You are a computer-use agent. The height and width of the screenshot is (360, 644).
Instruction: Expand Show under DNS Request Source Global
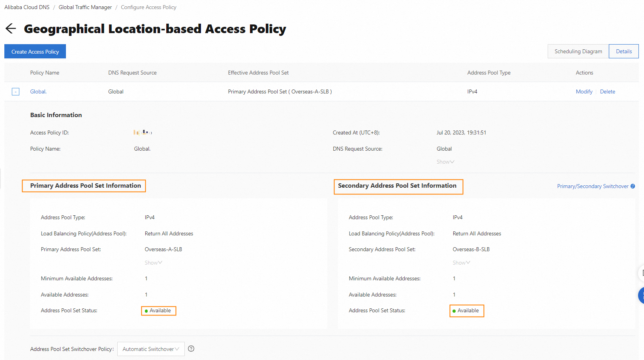pyautogui.click(x=445, y=162)
